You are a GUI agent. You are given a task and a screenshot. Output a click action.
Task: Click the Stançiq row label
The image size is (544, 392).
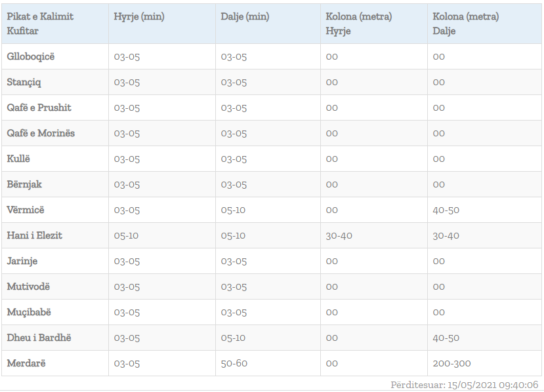point(24,82)
